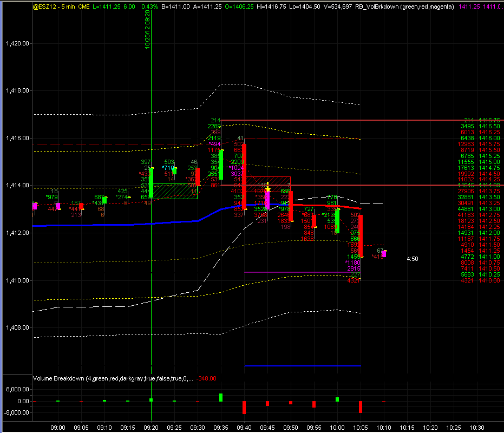Screen dimensions: 504x433
Task: Select the green candle at 10:00
Action: pos(337,221)
